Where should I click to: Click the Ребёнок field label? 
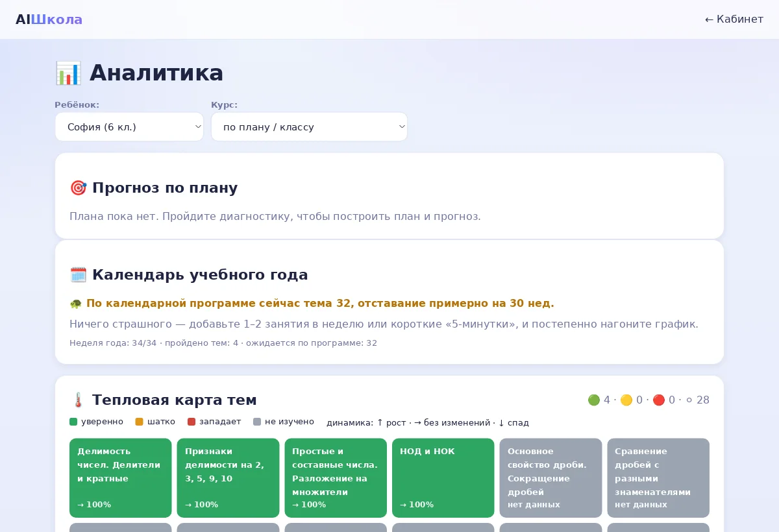click(77, 104)
